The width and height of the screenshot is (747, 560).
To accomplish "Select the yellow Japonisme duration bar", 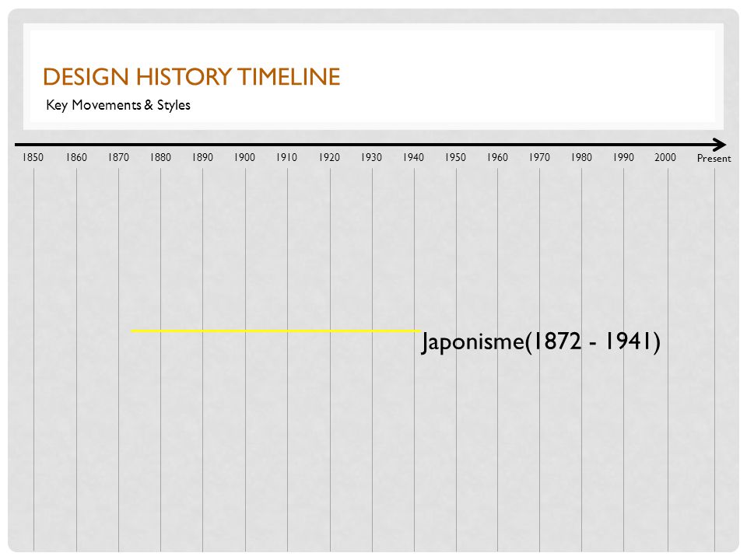I will point(275,331).
